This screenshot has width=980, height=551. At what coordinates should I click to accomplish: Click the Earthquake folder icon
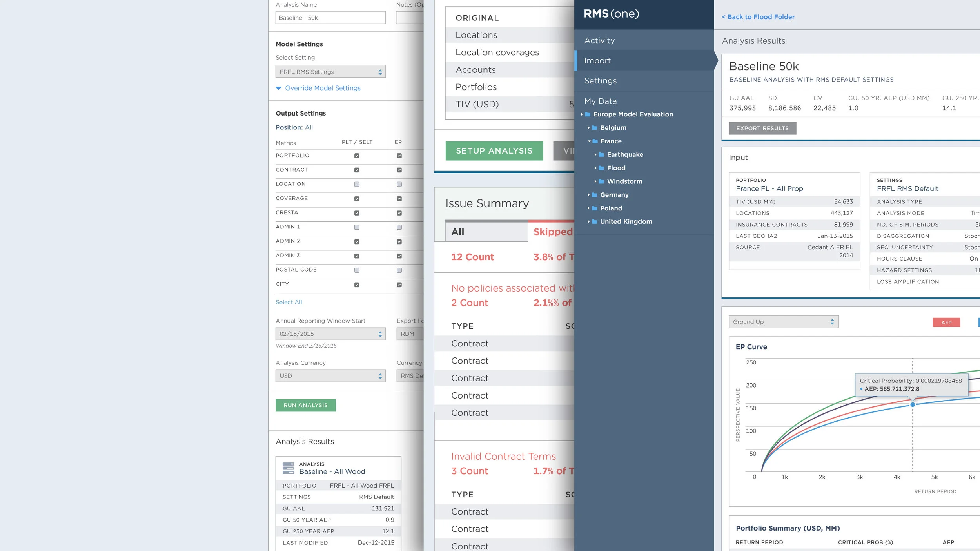601,154
